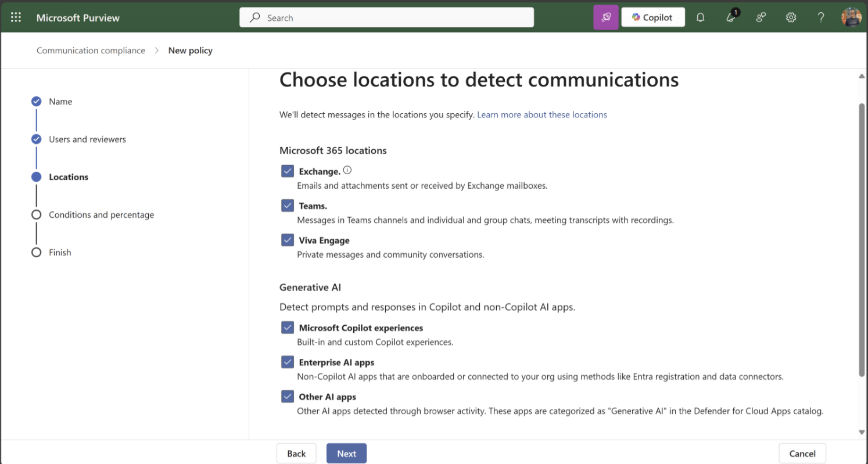
Task: Click the New policy breadcrumb
Action: point(191,51)
